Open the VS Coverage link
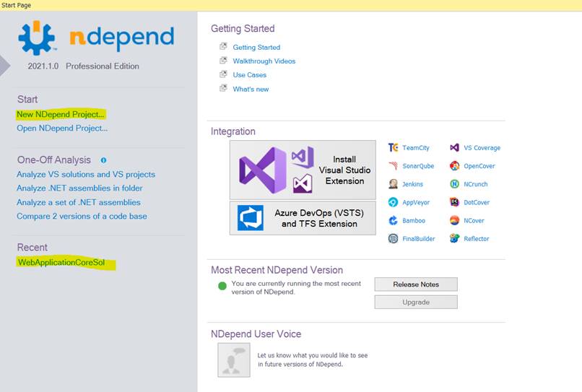Screen dimensions: 582x392 (x=482, y=148)
